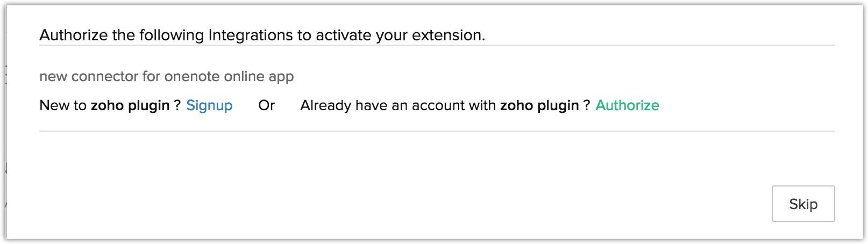Screen dimensions: 868x244
Task: Click the 'Or' separator text
Action: click(266, 105)
